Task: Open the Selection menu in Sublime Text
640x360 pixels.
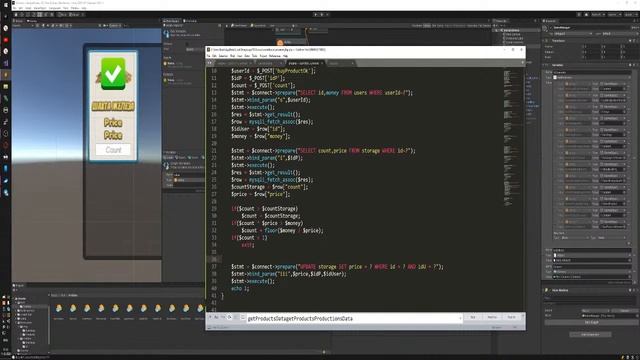Action: [223, 56]
